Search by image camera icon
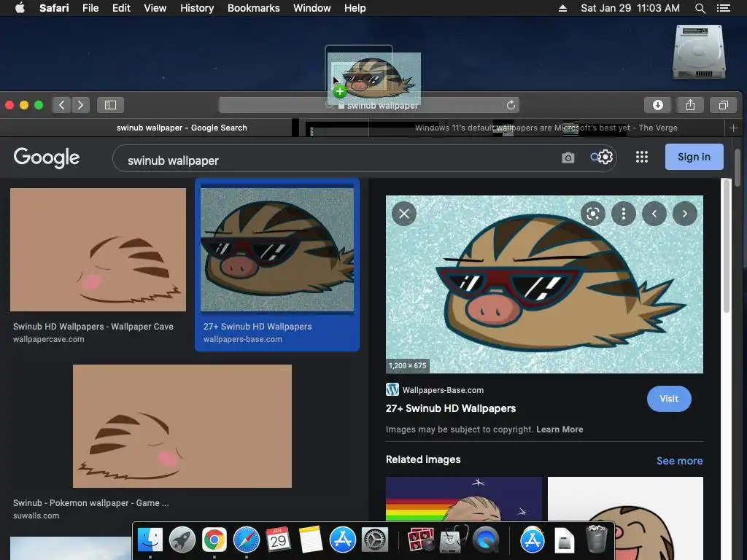The image size is (747, 560). pyautogui.click(x=568, y=157)
